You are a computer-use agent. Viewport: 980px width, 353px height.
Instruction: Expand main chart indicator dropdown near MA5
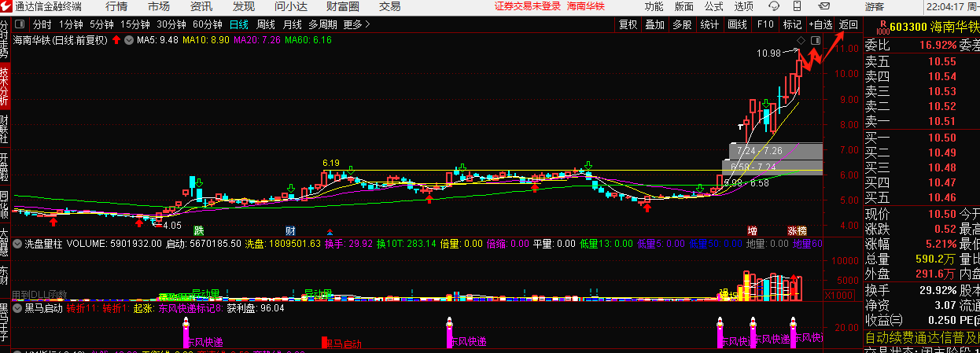[131, 39]
